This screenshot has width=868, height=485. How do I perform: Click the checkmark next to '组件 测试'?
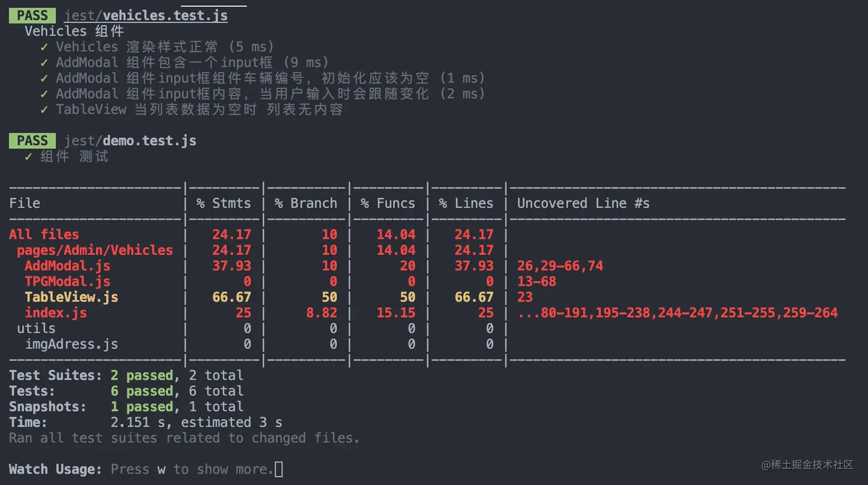coord(29,157)
